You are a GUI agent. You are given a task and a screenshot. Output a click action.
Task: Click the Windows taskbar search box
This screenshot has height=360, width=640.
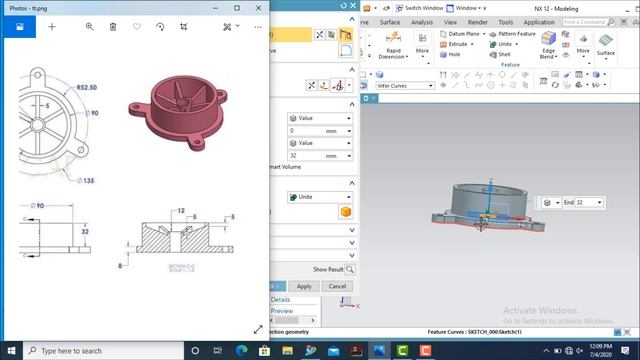click(103, 351)
